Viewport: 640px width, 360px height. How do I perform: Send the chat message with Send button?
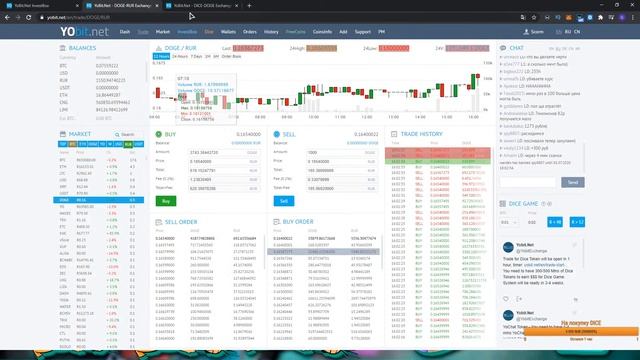point(573,182)
